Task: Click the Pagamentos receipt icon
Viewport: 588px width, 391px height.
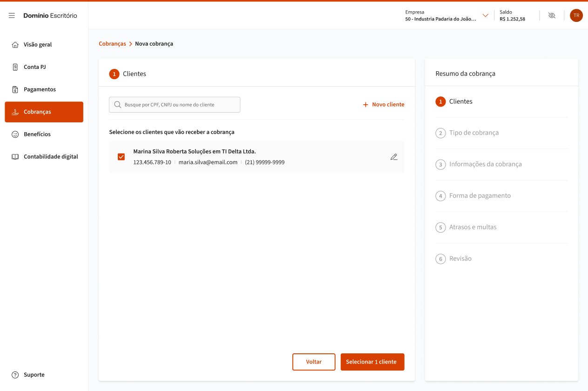Action: click(x=15, y=89)
